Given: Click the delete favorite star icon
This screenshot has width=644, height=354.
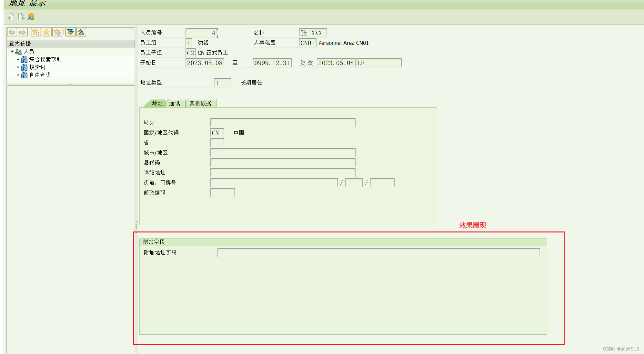Looking at the screenshot, I should pos(57,32).
